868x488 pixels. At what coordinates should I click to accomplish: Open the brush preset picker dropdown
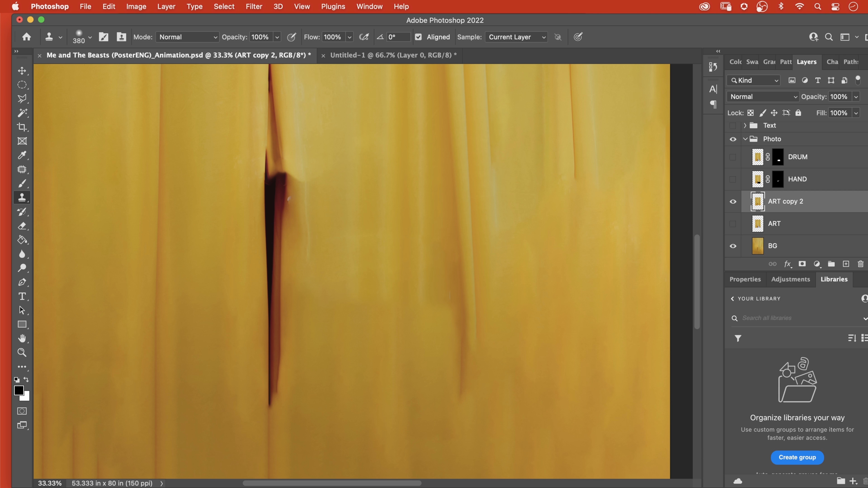point(90,37)
